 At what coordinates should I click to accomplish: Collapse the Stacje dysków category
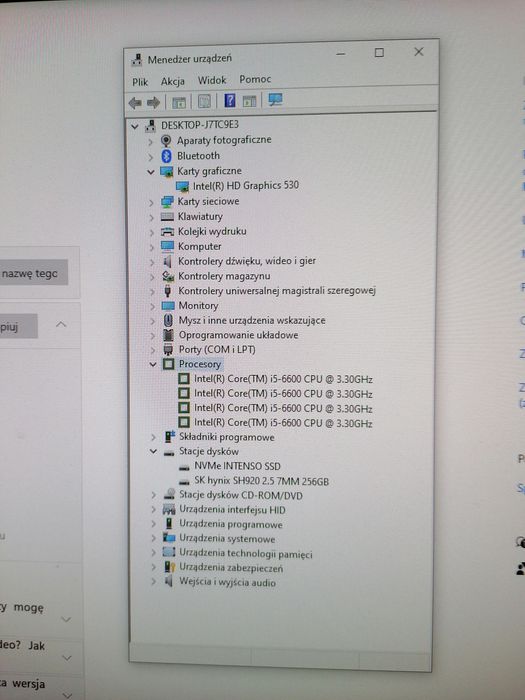click(x=154, y=451)
